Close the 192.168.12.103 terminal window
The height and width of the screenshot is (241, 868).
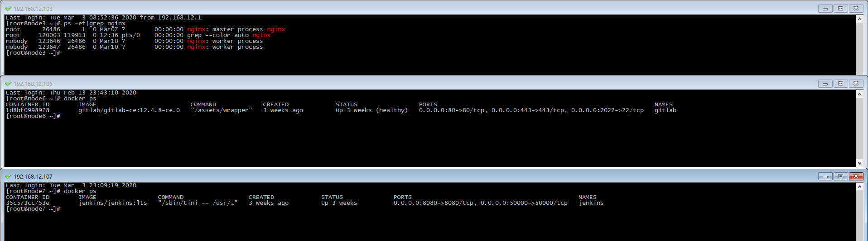(856, 9)
